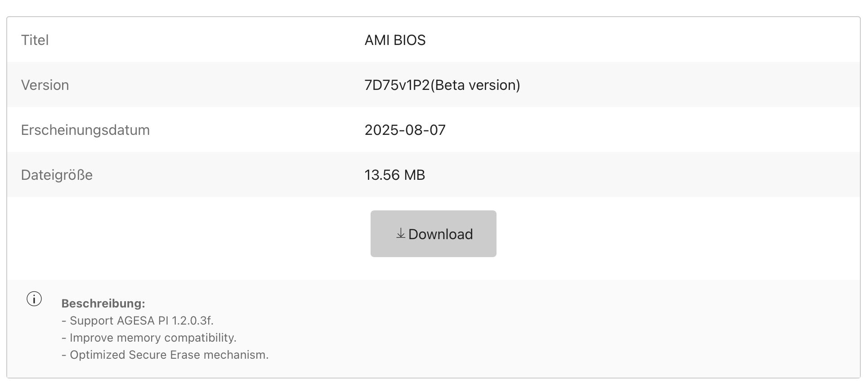This screenshot has width=868, height=383.
Task: Click the circled info icon
Action: [34, 299]
